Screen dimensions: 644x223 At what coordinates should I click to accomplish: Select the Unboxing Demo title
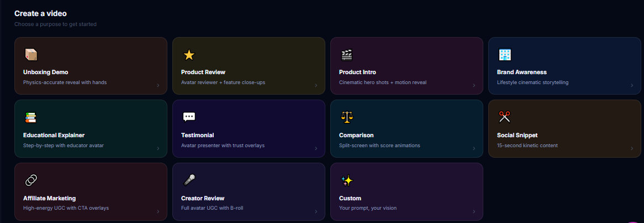[x=46, y=72]
